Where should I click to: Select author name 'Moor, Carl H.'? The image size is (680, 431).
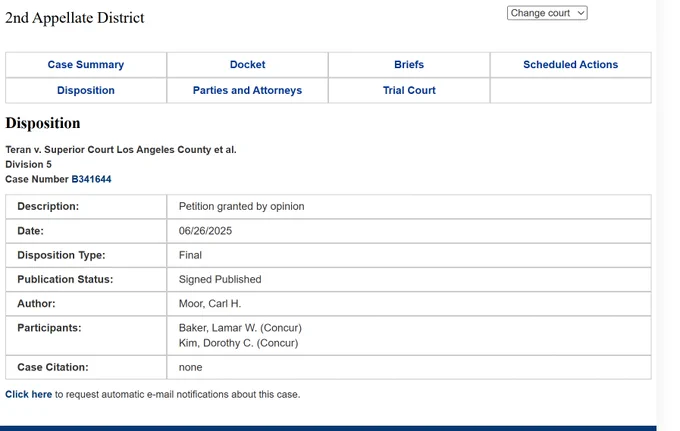[210, 304]
